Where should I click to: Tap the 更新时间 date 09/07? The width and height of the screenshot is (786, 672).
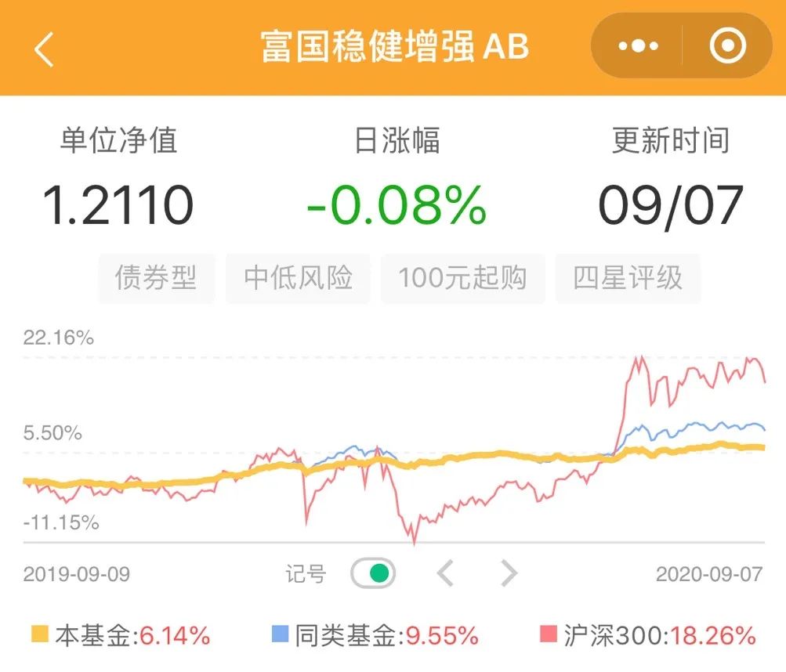click(x=670, y=206)
